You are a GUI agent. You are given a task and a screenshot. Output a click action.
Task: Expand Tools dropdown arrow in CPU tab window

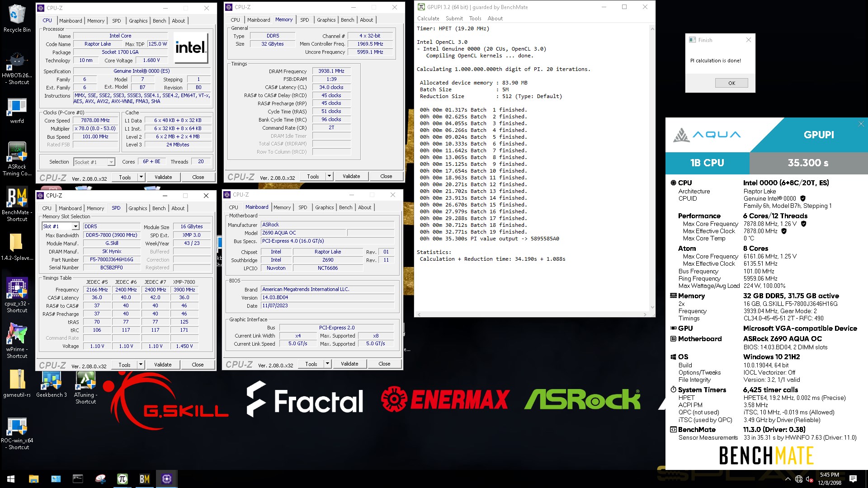click(x=141, y=177)
